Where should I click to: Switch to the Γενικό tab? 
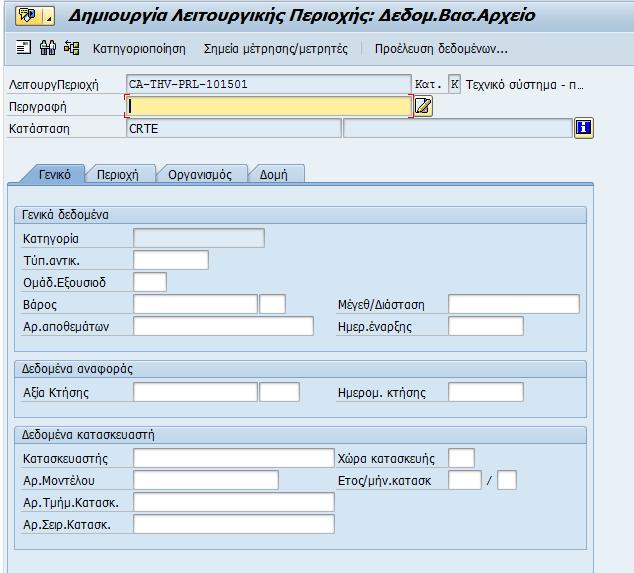(55, 174)
